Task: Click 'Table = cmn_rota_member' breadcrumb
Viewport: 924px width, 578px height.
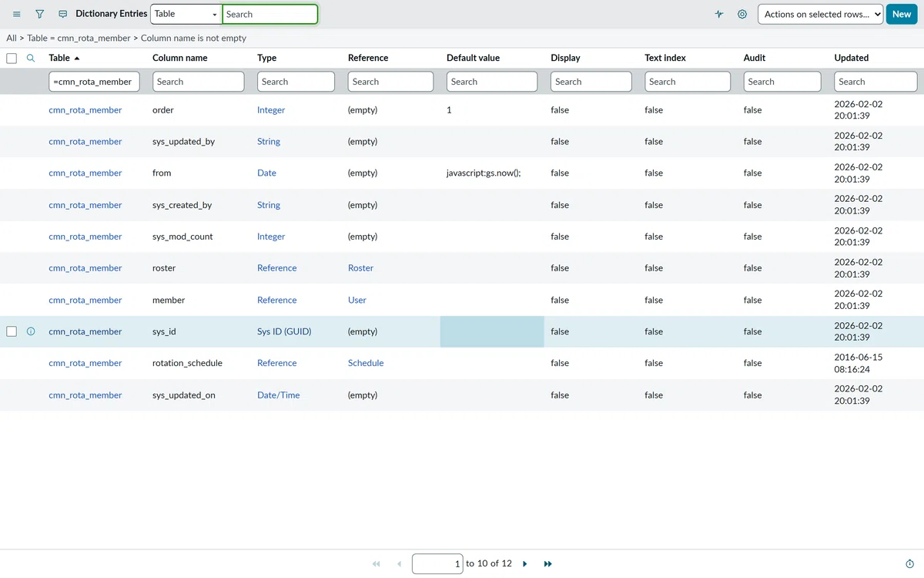Action: coord(79,38)
